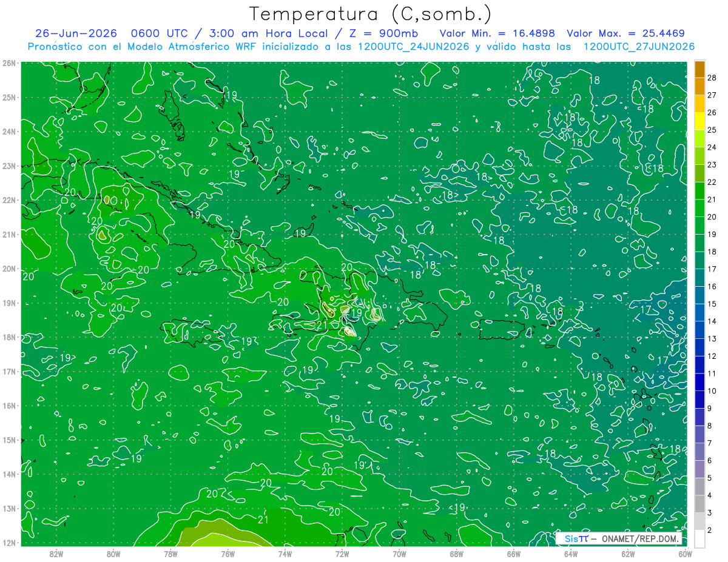Click the 18N latitude axis label
This screenshot has width=728, height=562.
[9, 337]
